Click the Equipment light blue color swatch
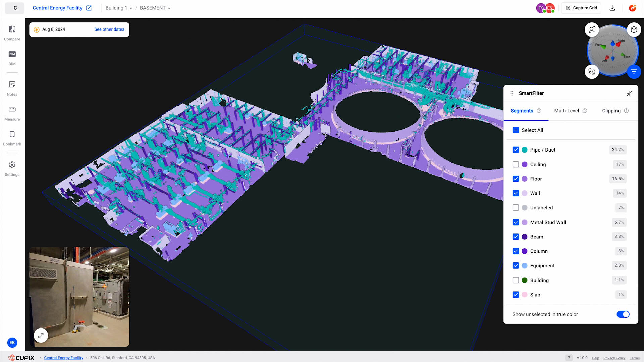Viewport: 644px width, 362px height. pos(525,265)
